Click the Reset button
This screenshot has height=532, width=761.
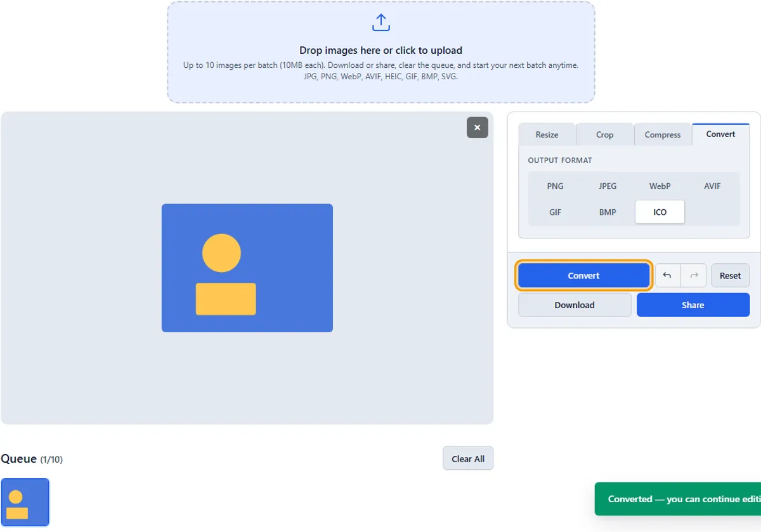731,276
